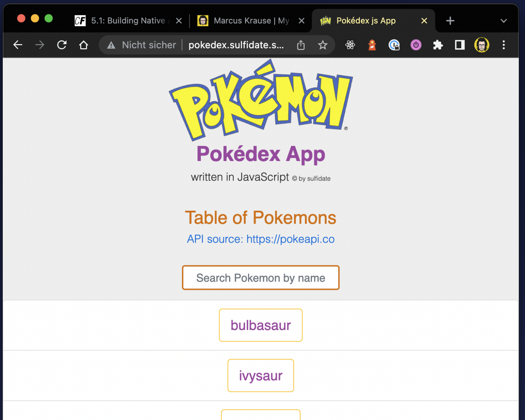Screen dimensions: 525x420
Task: Open the React Developer Tools extension
Action: pos(350,45)
